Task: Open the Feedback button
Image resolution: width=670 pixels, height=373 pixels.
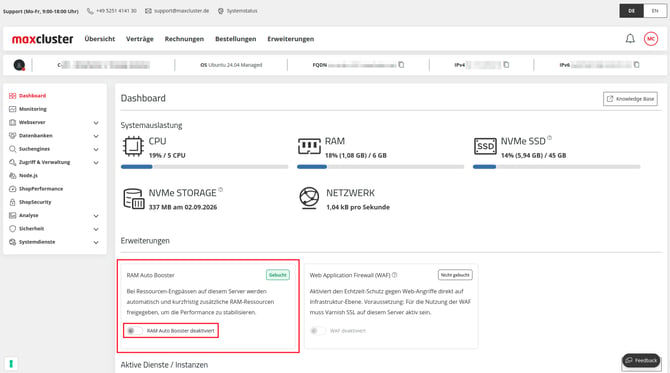Action: coord(641,361)
